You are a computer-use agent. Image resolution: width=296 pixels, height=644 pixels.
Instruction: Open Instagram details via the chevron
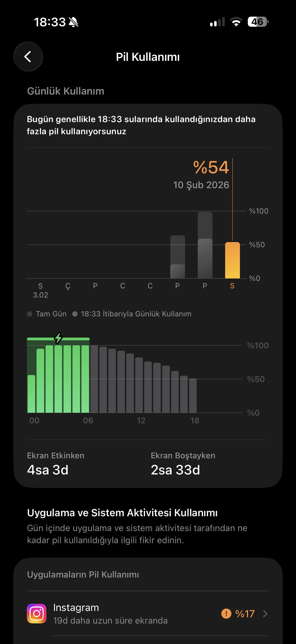click(265, 613)
